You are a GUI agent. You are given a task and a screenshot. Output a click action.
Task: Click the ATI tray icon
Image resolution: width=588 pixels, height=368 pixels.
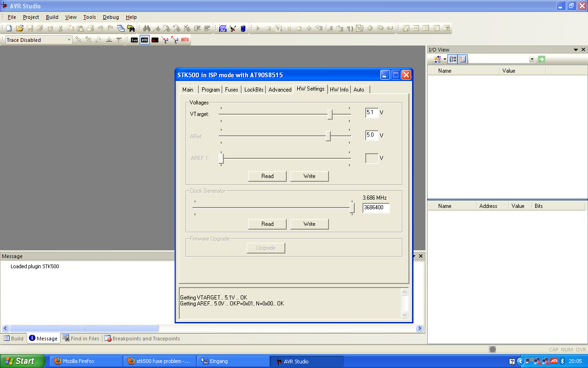pyautogui.click(x=554, y=362)
